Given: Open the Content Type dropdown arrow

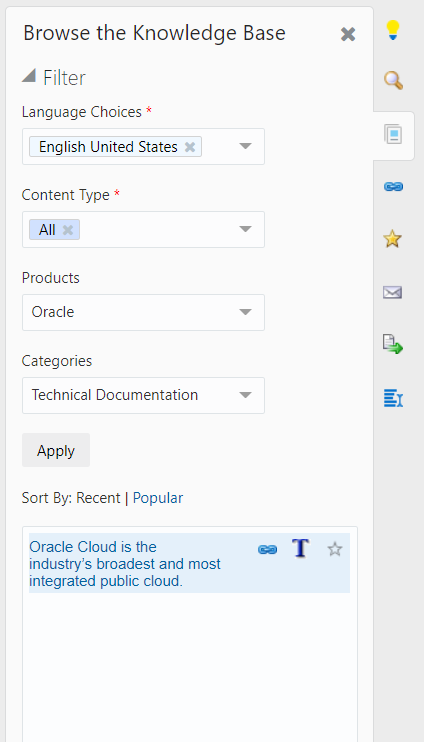Looking at the screenshot, I should point(245,230).
